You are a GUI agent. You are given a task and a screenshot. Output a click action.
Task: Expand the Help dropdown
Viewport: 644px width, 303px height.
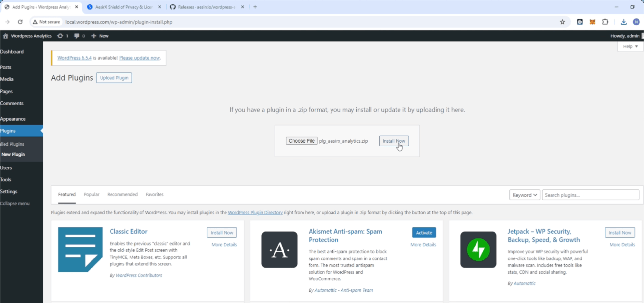(x=630, y=46)
